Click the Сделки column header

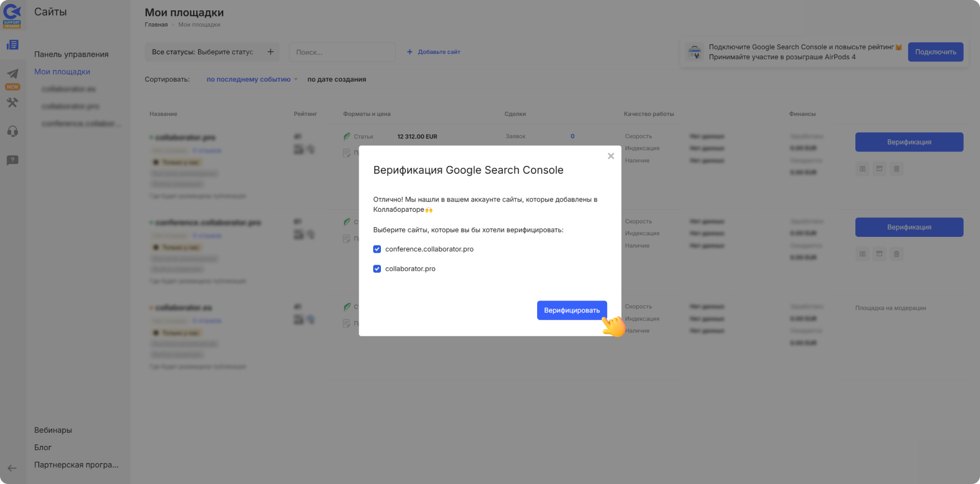point(515,114)
